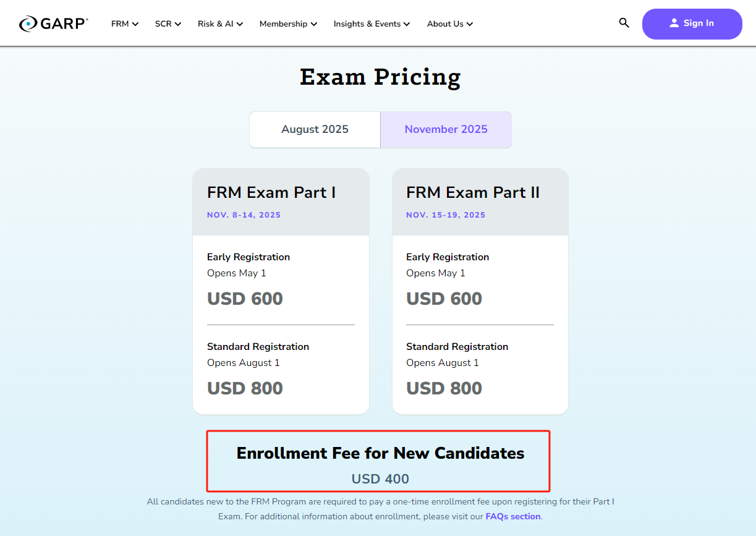Click the Enrollment Fee for New Candidates heading
The height and width of the screenshot is (536, 756).
(380, 453)
